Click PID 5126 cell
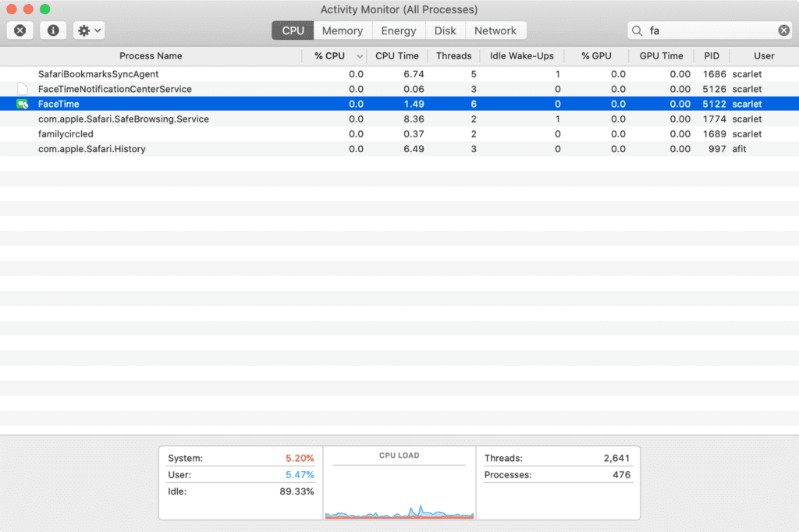The width and height of the screenshot is (799, 532). [x=714, y=89]
